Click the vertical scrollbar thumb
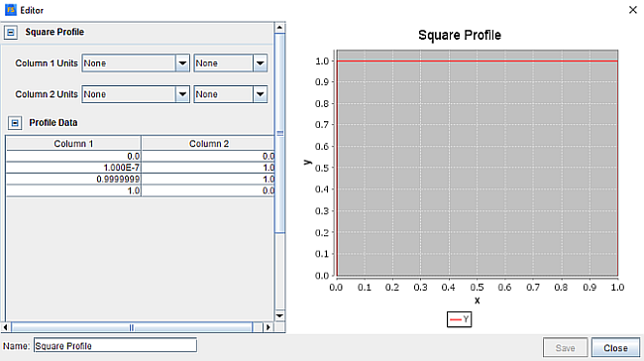 (279, 133)
